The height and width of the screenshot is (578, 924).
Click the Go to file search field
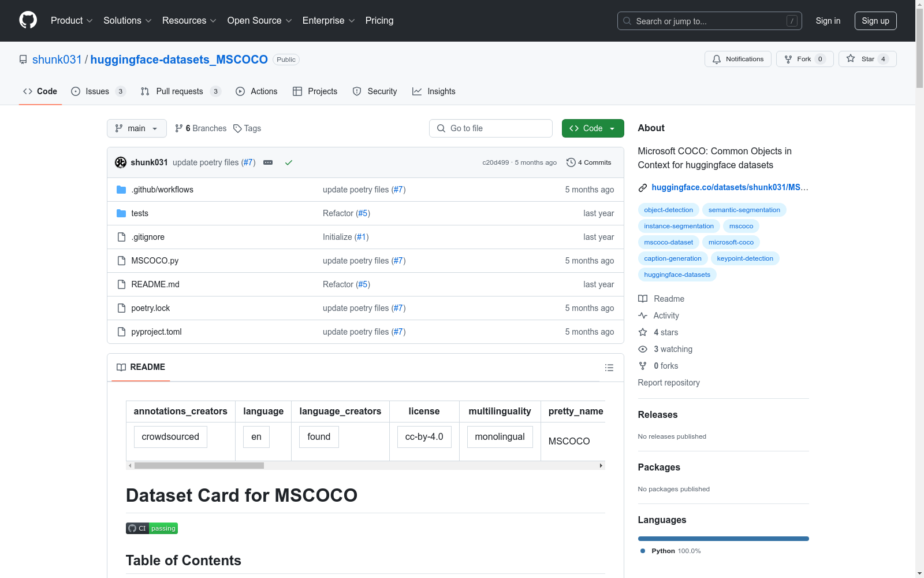(x=491, y=128)
